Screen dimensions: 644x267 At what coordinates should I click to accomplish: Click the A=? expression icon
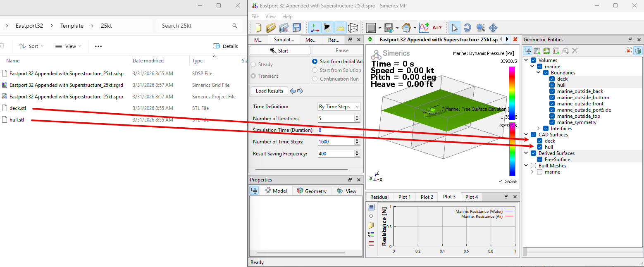click(437, 28)
